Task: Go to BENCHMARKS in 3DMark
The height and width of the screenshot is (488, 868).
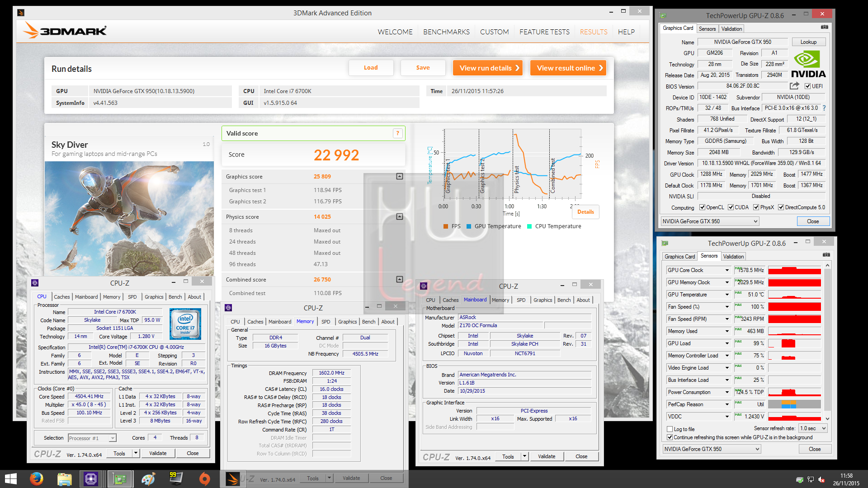Action: tap(446, 32)
